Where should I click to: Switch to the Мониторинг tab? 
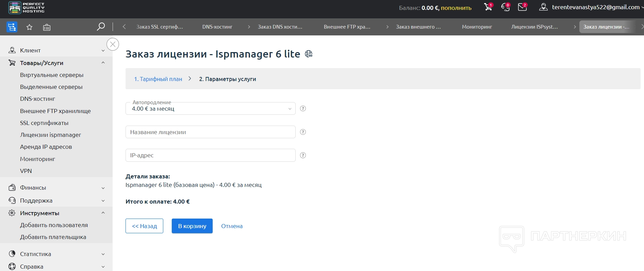(477, 27)
